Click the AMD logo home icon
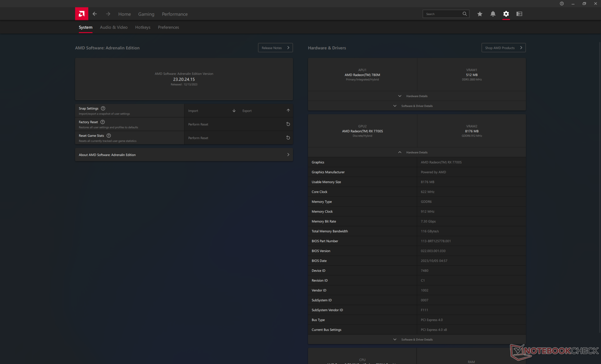This screenshot has width=601, height=364. pos(81,14)
